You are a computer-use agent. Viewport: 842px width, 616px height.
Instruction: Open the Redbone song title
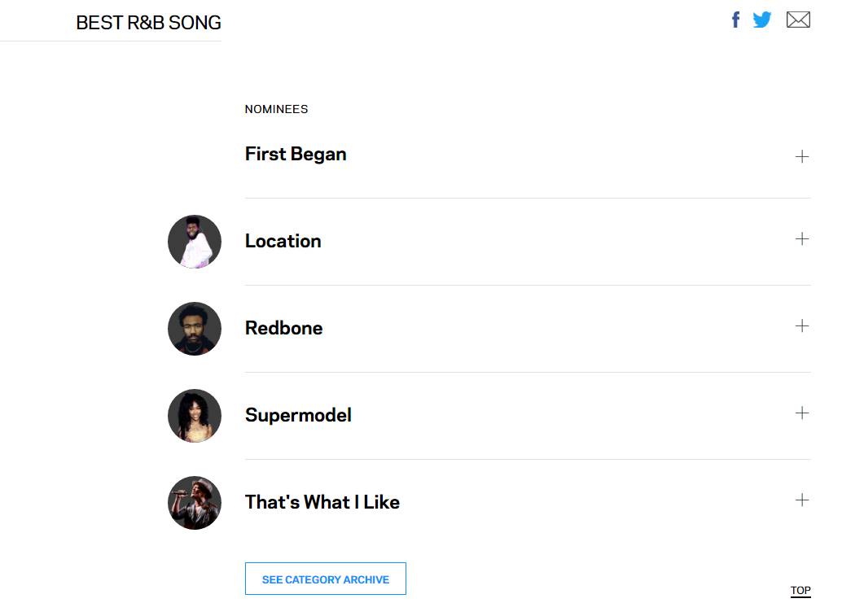coord(283,328)
